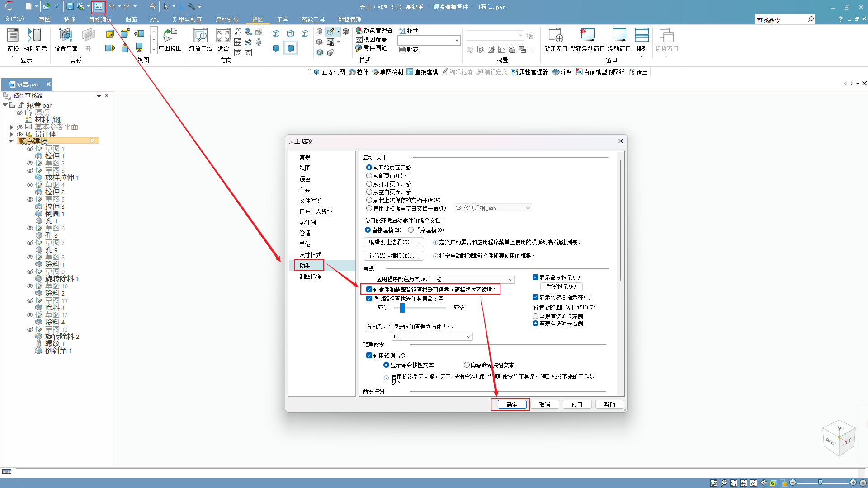Open the 应用程序配色方案 dropdown
This screenshot has width=868, height=488.
474,279
